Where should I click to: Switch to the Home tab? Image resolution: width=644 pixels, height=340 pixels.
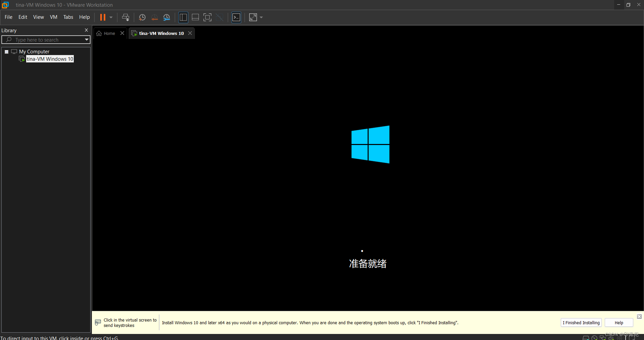[109, 33]
